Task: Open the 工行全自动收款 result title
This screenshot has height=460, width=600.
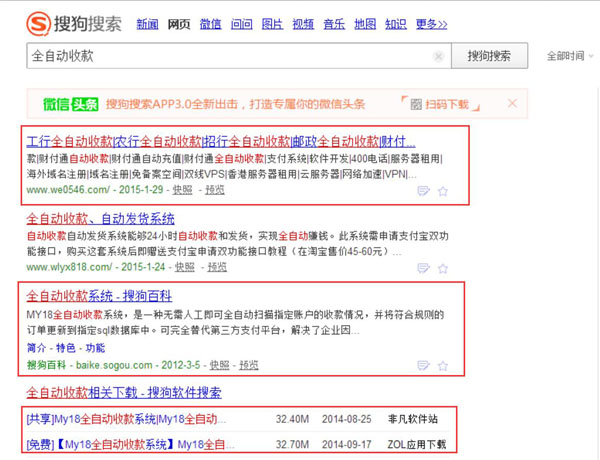Action: 221,142
